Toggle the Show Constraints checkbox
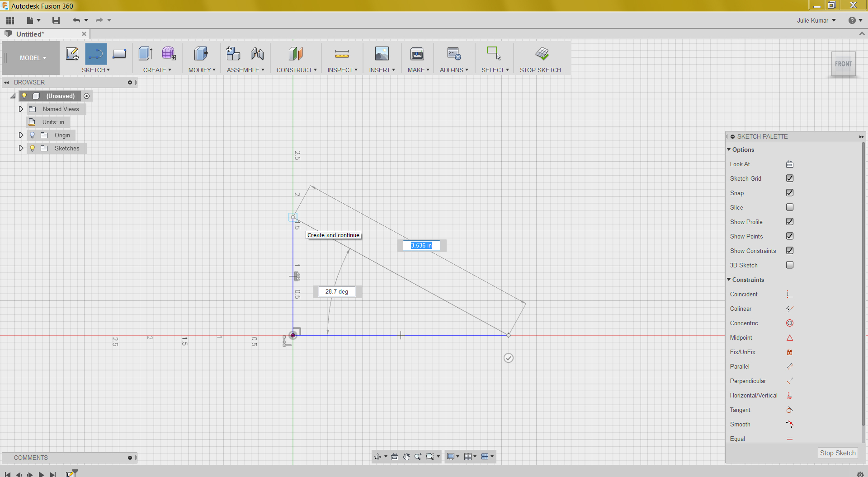 [790, 251]
